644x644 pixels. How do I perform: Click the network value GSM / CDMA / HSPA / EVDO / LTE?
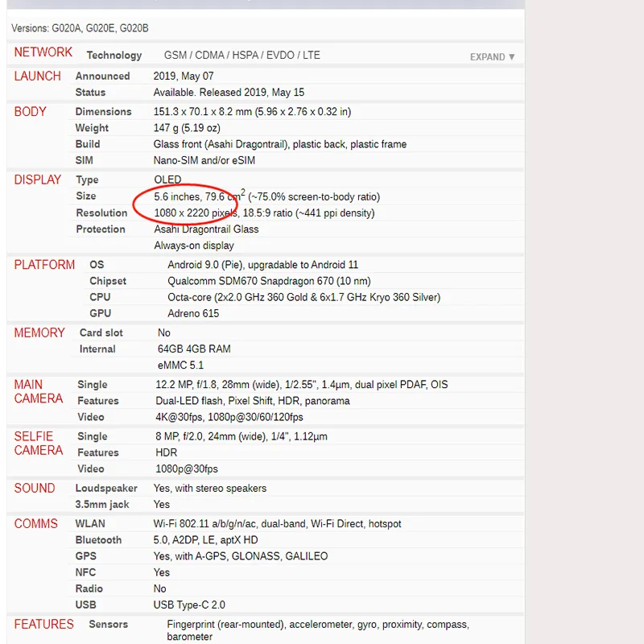pos(242,56)
